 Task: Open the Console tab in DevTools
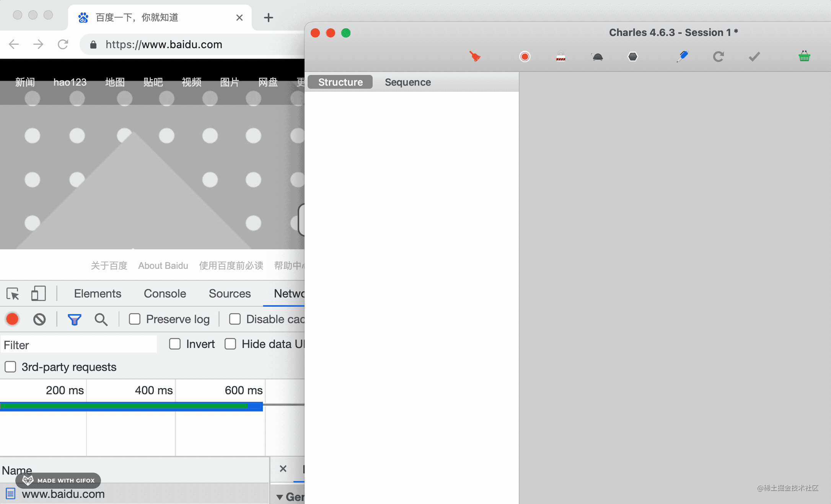click(x=165, y=294)
